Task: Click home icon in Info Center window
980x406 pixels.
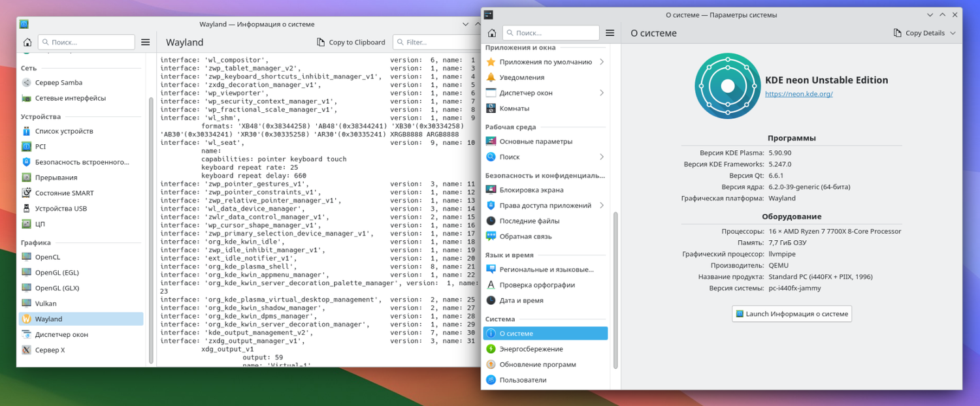Action: click(x=27, y=42)
